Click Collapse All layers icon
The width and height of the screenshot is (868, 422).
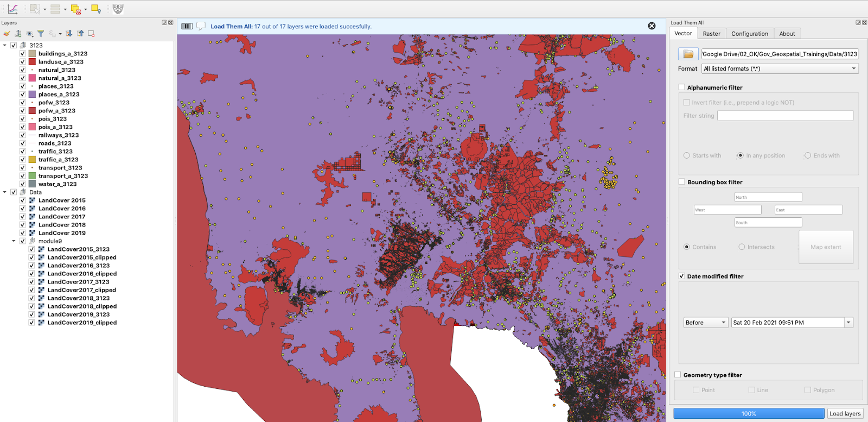click(80, 34)
